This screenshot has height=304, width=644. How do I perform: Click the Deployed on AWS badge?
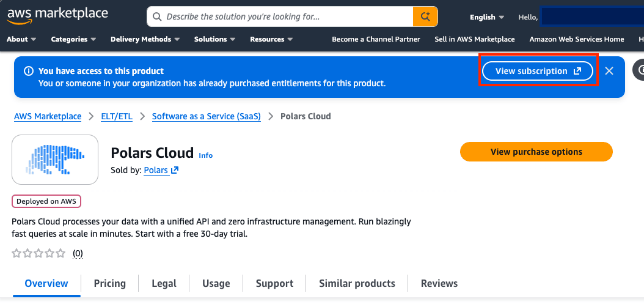(46, 202)
